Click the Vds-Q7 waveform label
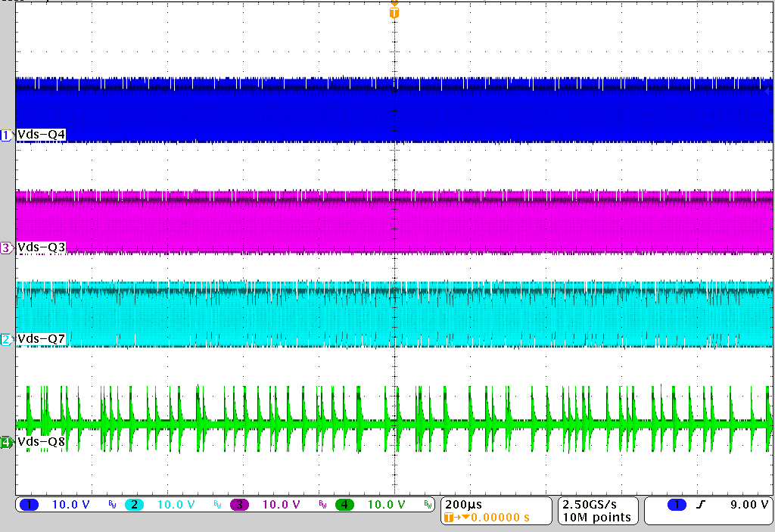 pyautogui.click(x=41, y=339)
